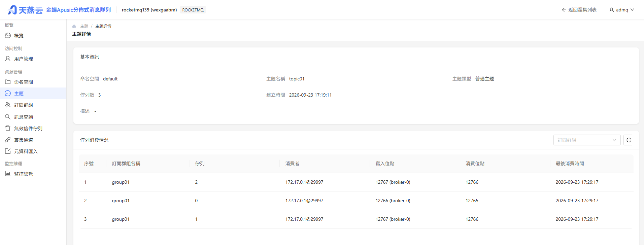
Task: Click group01 in row 1
Action: coord(121,182)
